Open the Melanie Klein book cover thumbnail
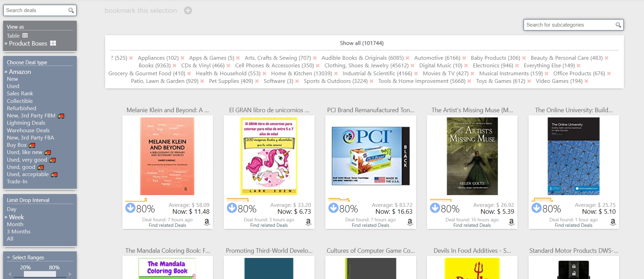644x279 pixels. pos(167,156)
